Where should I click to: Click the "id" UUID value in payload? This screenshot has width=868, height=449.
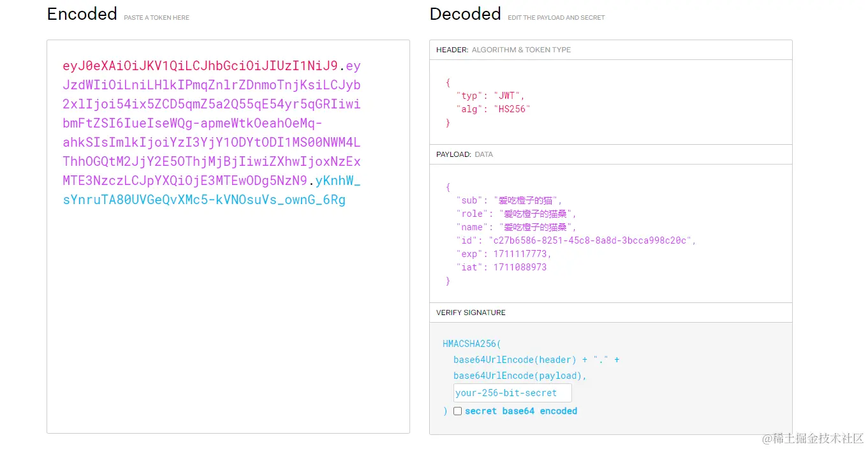[x=590, y=240]
